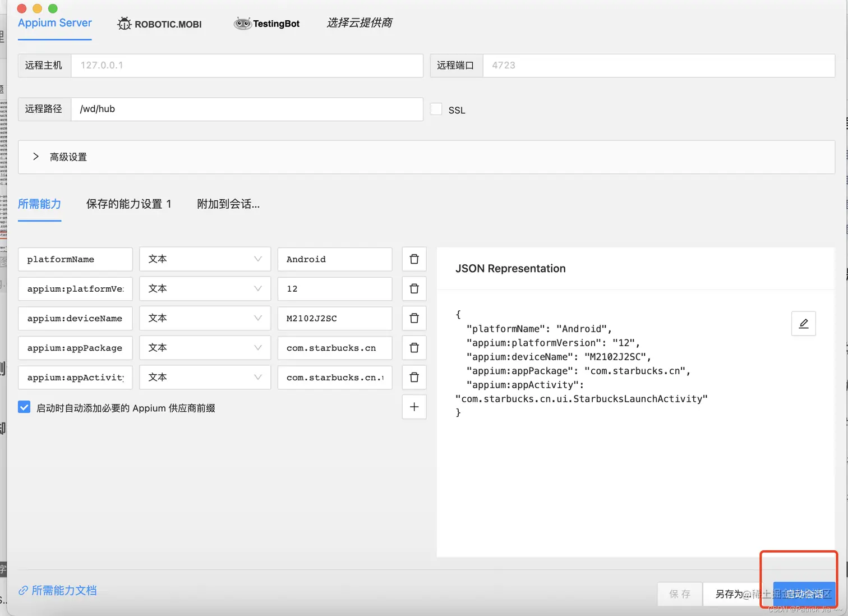
Task: Open type dropdown for appium:platformVersion row
Action: pos(205,288)
